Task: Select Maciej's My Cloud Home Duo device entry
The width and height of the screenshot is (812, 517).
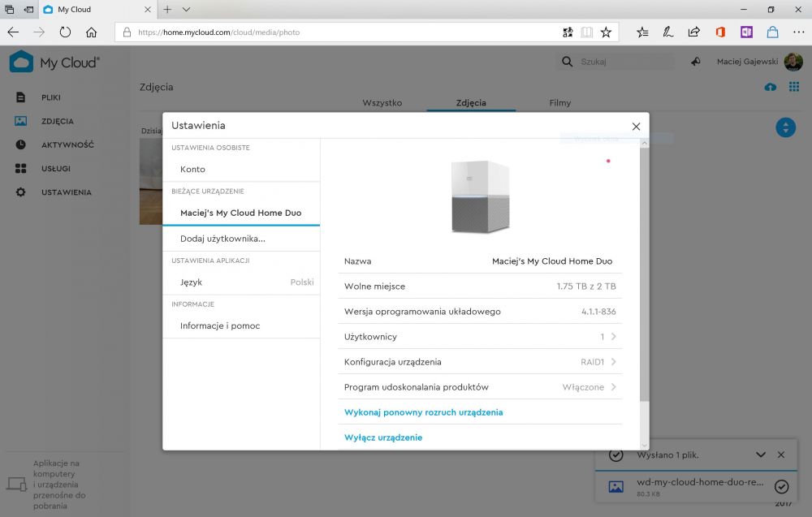Action: pyautogui.click(x=241, y=213)
